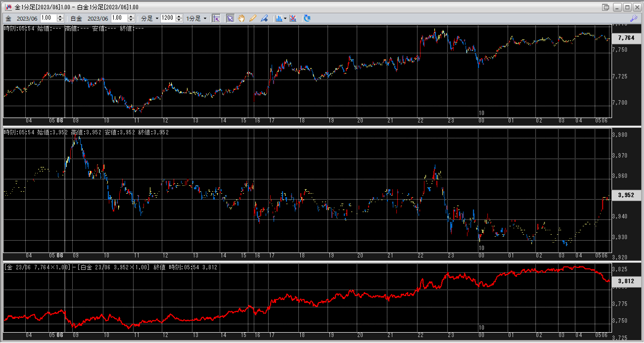Click the drawing object edit tool icon
The image size is (644, 343).
(x=264, y=18)
